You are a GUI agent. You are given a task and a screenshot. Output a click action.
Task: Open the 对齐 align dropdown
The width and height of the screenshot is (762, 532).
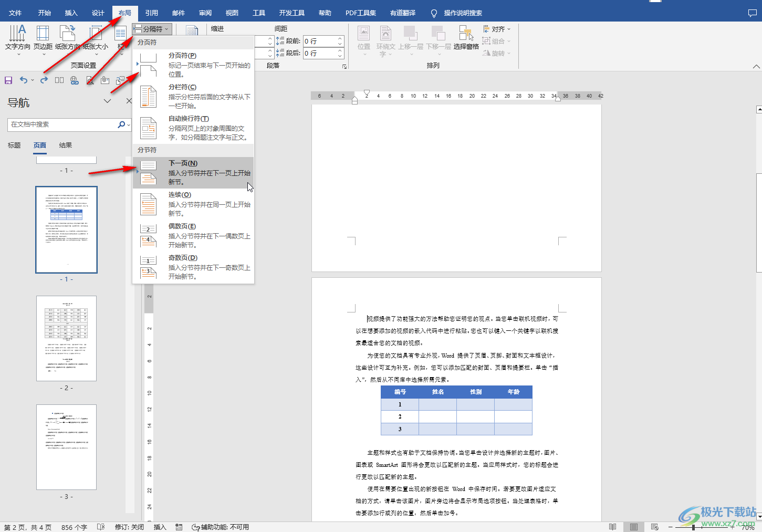[x=497, y=29]
